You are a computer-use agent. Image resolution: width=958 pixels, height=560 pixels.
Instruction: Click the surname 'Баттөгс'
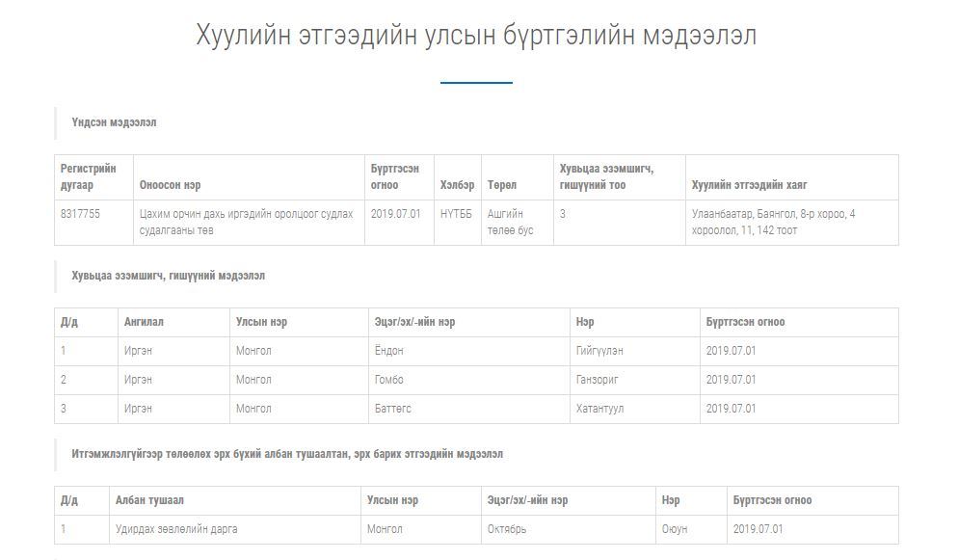393,408
